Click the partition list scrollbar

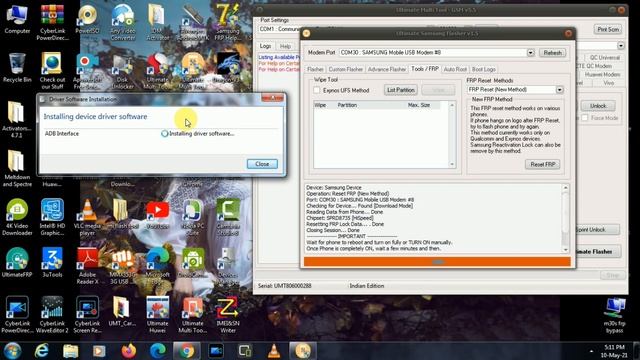(452, 135)
